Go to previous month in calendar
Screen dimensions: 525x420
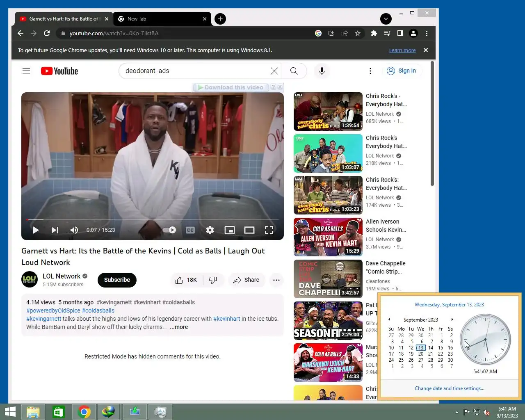tap(389, 320)
